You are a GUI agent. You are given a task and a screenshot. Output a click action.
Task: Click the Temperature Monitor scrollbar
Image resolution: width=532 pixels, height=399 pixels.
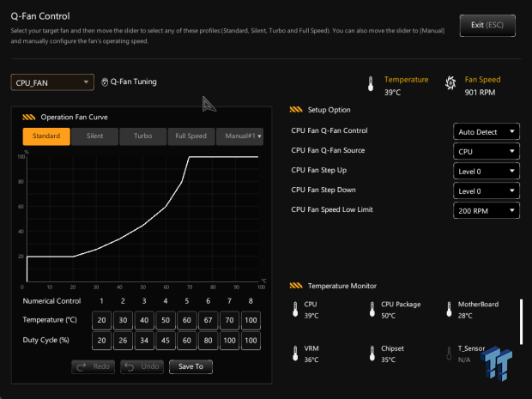[x=521, y=322]
